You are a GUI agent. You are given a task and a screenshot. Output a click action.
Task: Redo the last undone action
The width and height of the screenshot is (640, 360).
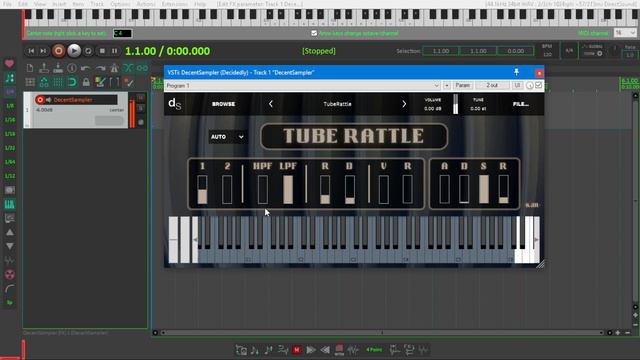(100, 68)
